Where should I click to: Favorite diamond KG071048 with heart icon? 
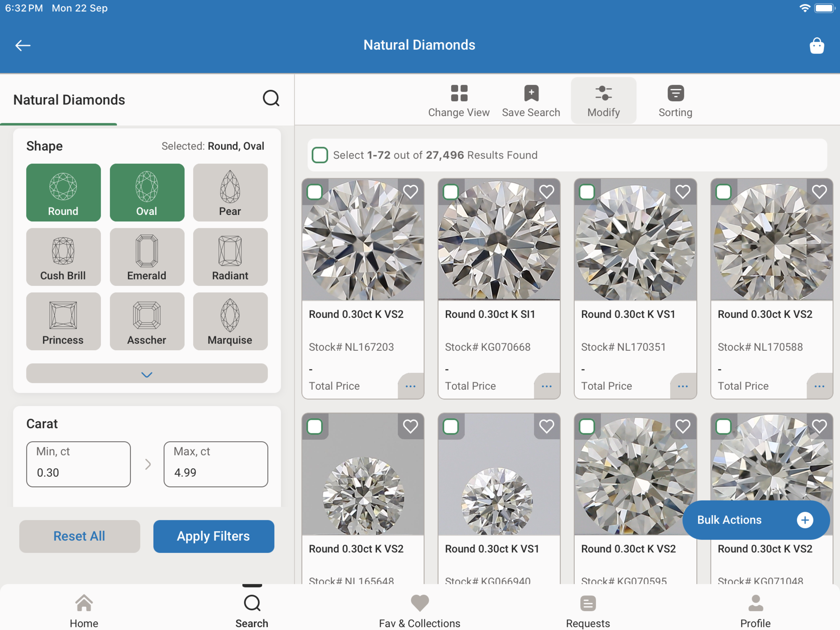[819, 427]
